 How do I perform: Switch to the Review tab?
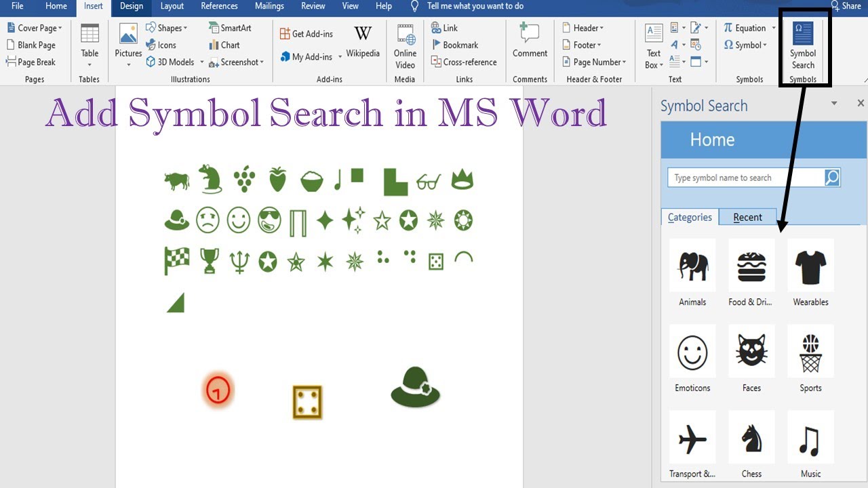313,6
